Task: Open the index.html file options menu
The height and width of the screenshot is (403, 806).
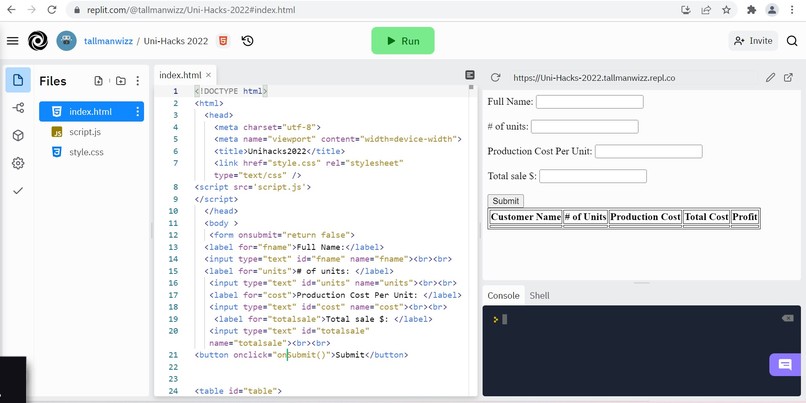Action: coord(137,112)
